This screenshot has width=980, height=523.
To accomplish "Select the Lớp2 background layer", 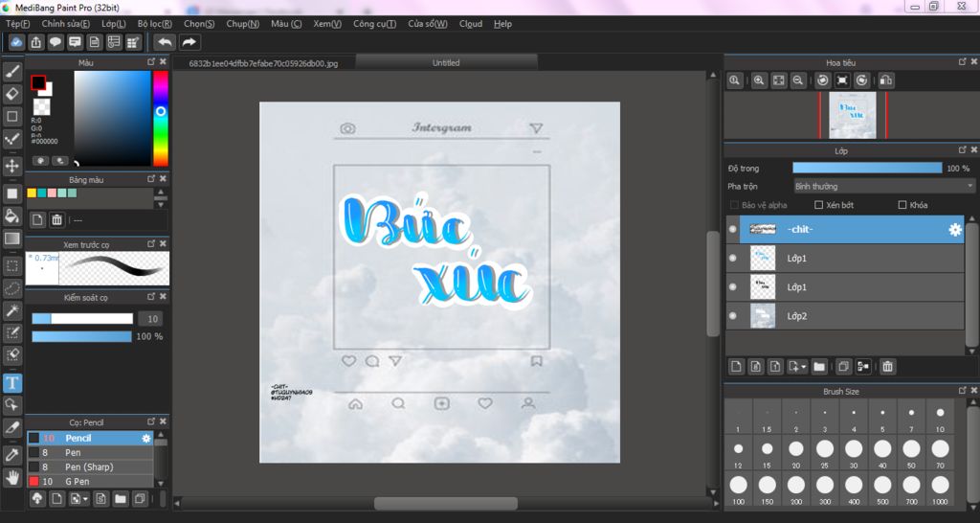I will point(845,316).
